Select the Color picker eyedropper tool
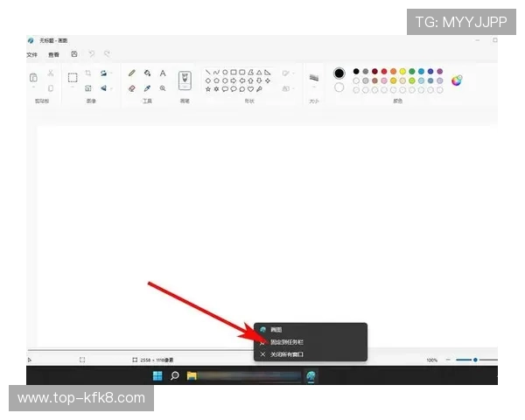 (147, 88)
